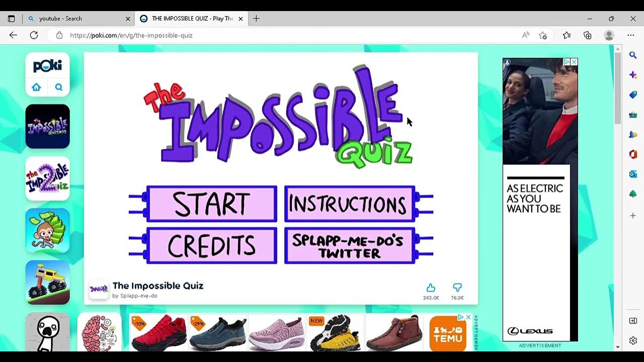This screenshot has width=644, height=362.
Task: Open browser profile avatar
Action: (609, 35)
